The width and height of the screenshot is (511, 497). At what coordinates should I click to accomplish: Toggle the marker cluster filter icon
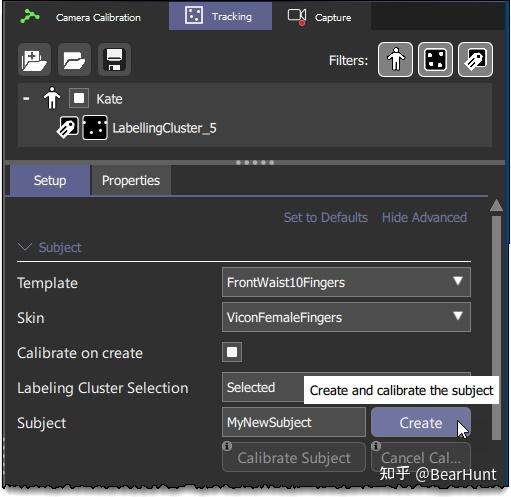click(435, 60)
